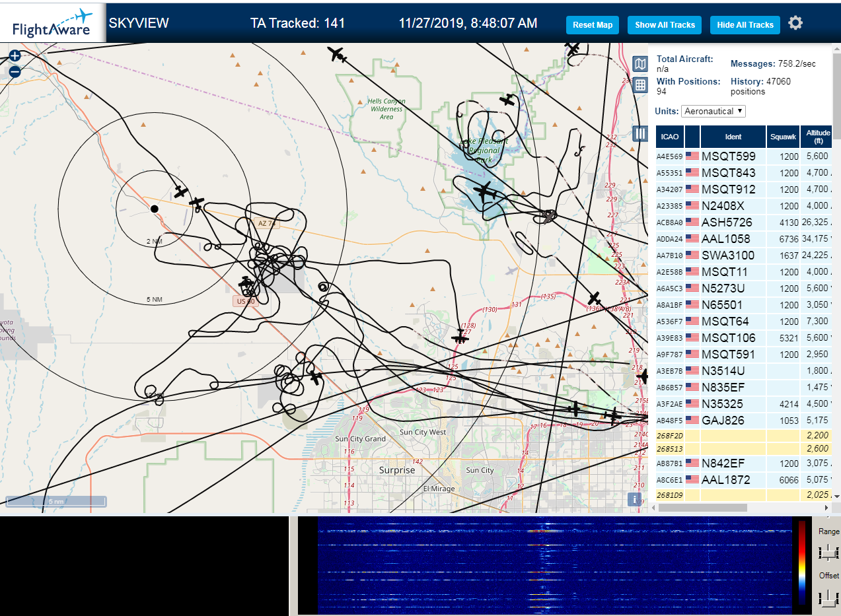Select aircraft row MSQT591
841x616 pixels.
point(744,355)
